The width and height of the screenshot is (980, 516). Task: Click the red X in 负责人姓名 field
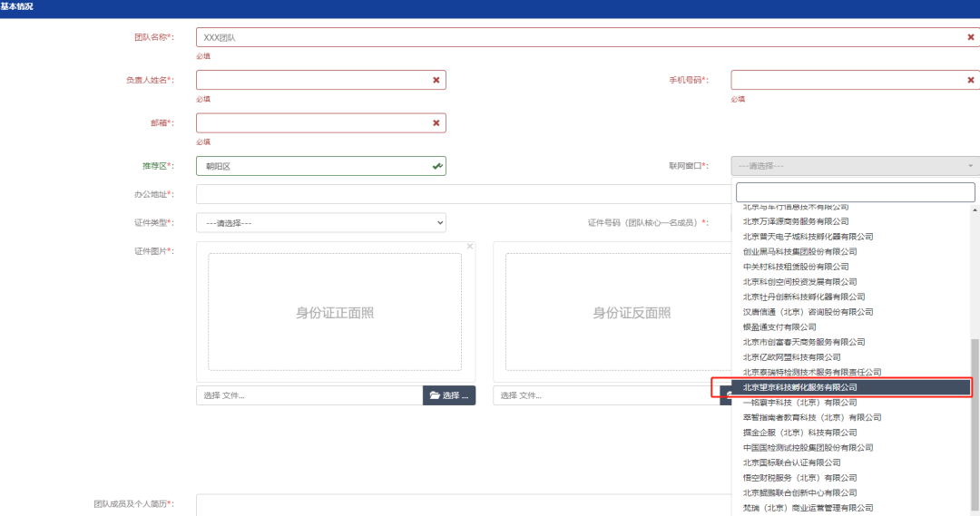(436, 80)
